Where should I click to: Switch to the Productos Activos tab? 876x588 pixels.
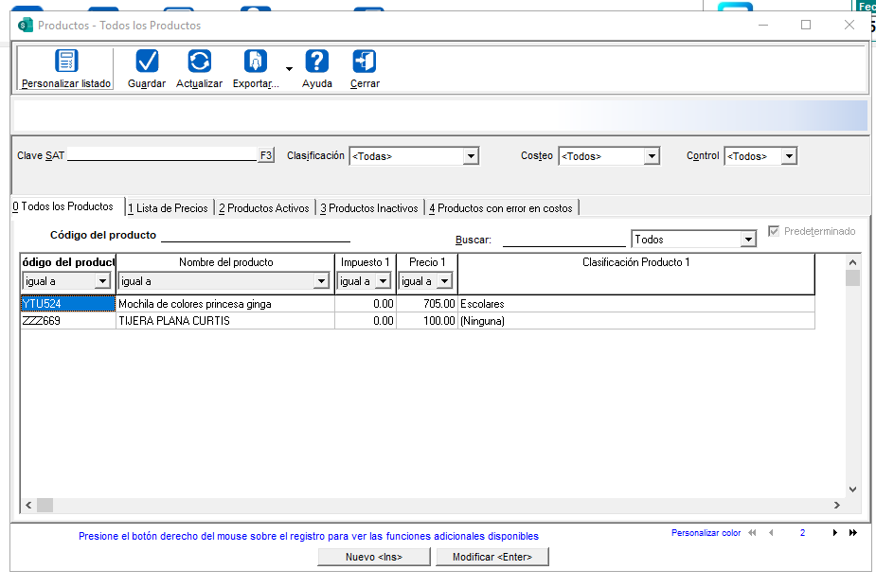point(263,208)
